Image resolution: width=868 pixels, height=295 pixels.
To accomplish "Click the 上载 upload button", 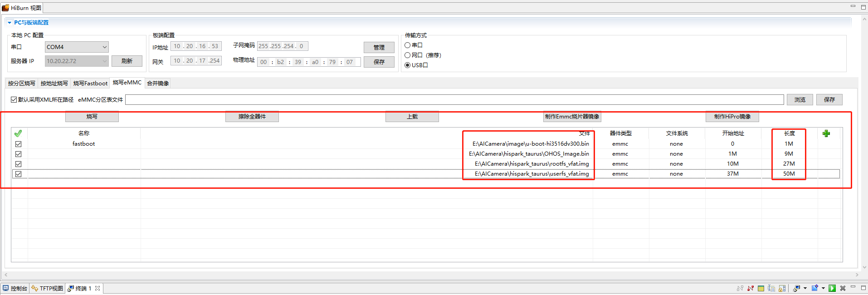I will click(x=412, y=117).
